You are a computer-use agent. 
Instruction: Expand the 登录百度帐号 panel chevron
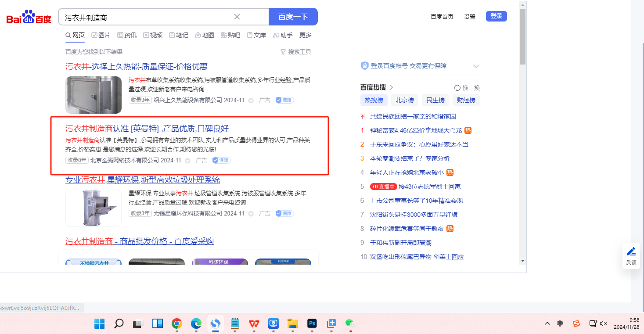point(476,66)
